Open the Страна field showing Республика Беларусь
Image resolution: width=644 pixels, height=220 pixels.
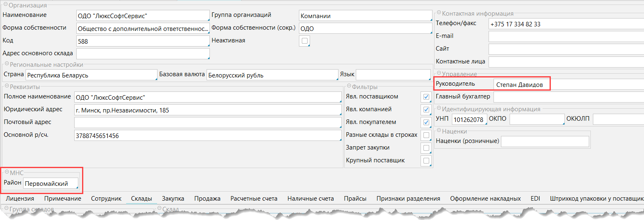tap(91, 75)
